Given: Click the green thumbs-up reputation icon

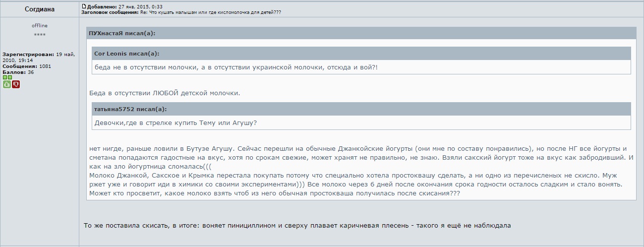Looking at the screenshot, I should [x=7, y=84].
